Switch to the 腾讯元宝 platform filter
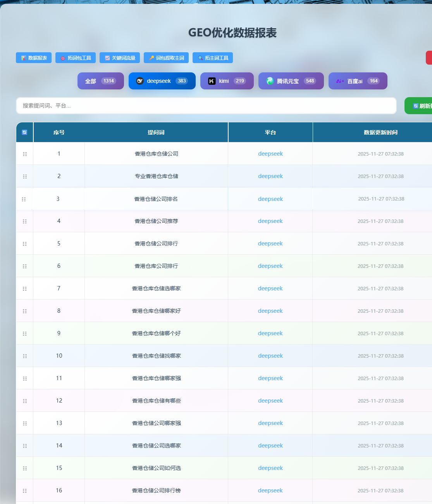The height and width of the screenshot is (504, 432). coord(291,81)
